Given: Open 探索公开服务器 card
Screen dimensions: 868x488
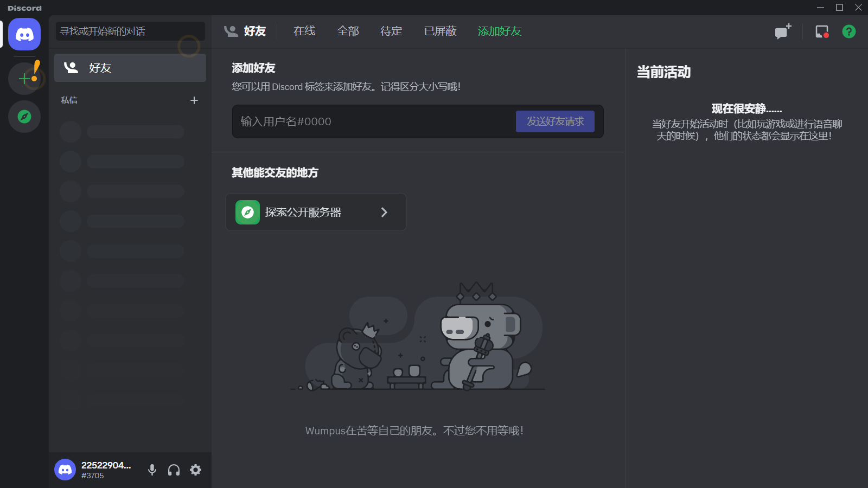Looking at the screenshot, I should coord(316,212).
